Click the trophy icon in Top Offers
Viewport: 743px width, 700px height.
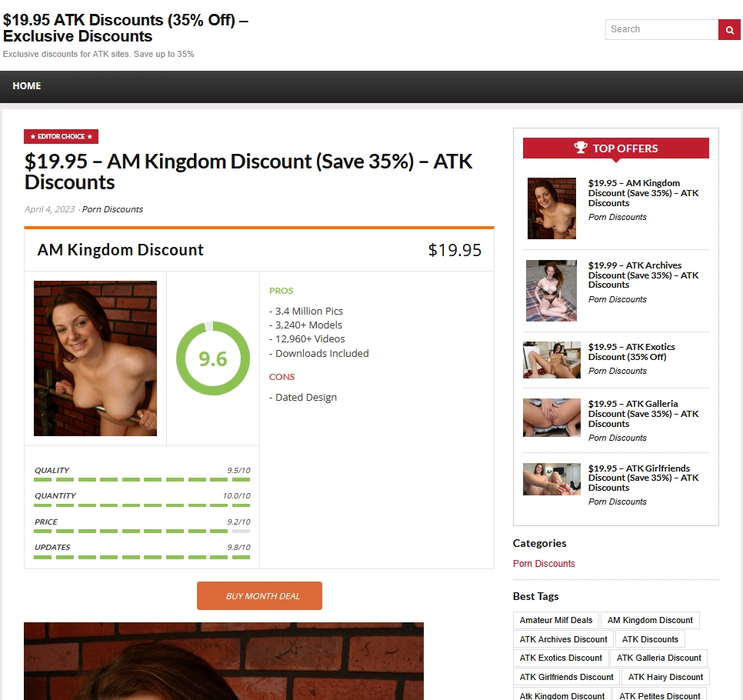coord(581,148)
